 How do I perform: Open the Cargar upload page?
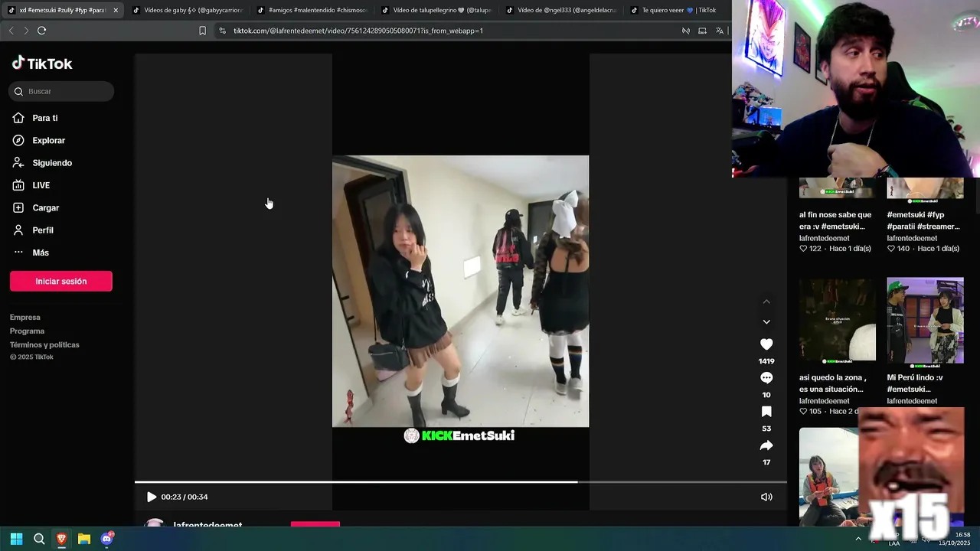click(36, 207)
